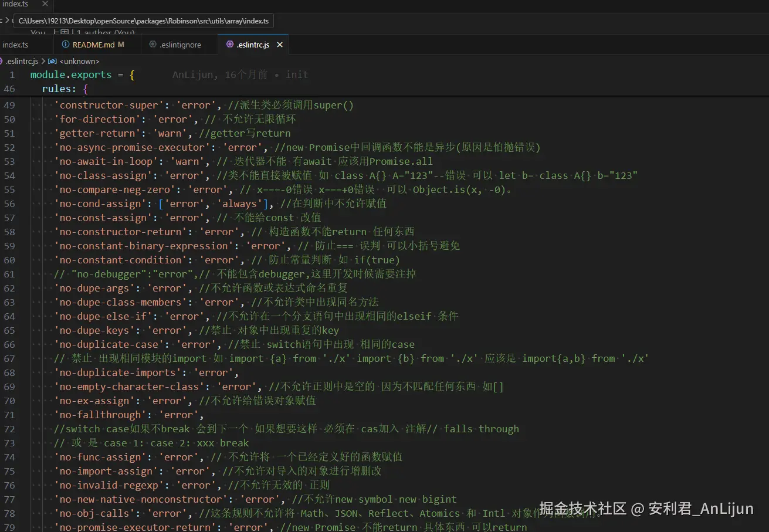Click the 'no-dupe-args' rule key
The image size is (769, 532).
(94, 289)
